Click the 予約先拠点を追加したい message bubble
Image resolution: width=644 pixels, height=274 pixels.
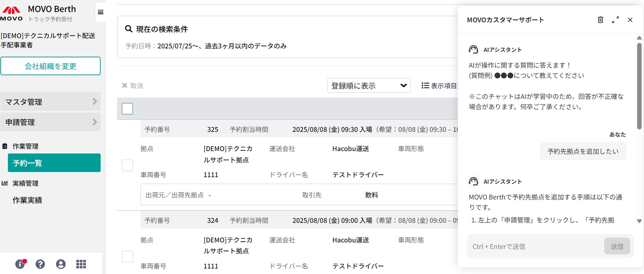tap(583, 151)
